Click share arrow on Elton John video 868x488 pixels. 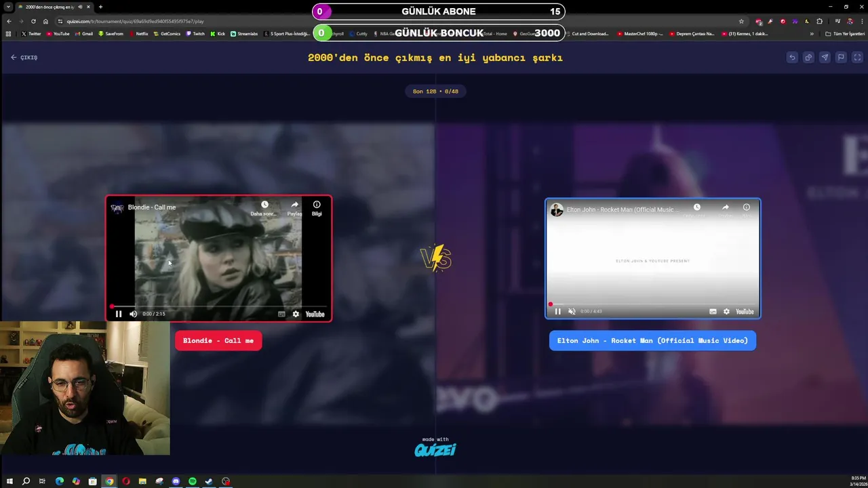point(725,208)
